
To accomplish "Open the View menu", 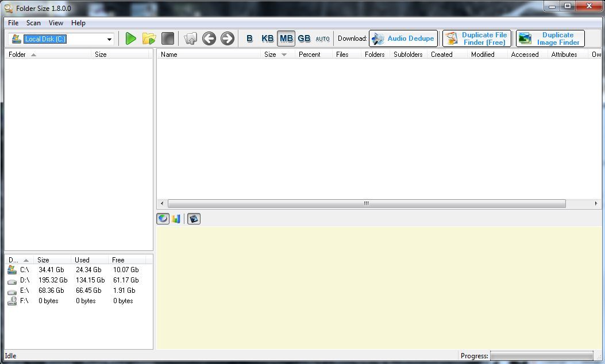I will coord(55,23).
